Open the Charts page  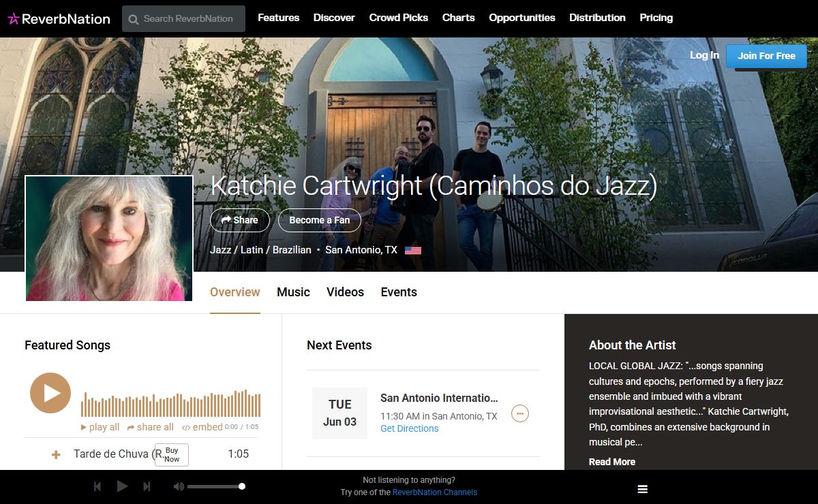tap(458, 18)
